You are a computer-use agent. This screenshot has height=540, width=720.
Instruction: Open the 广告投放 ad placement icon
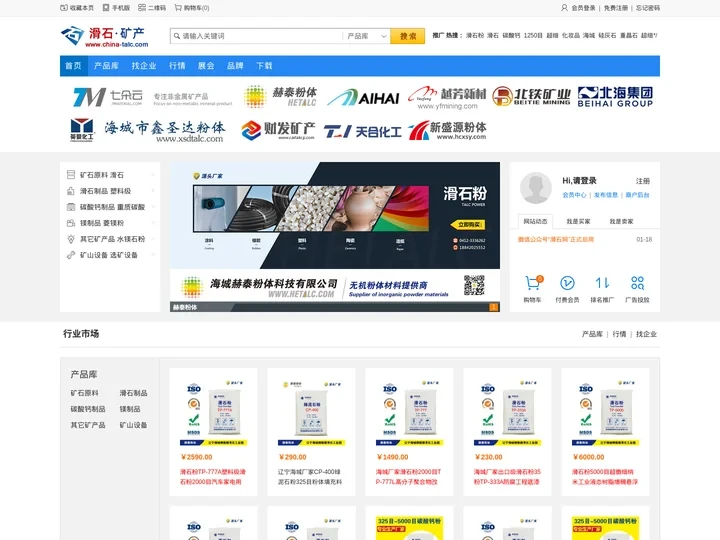(x=637, y=283)
